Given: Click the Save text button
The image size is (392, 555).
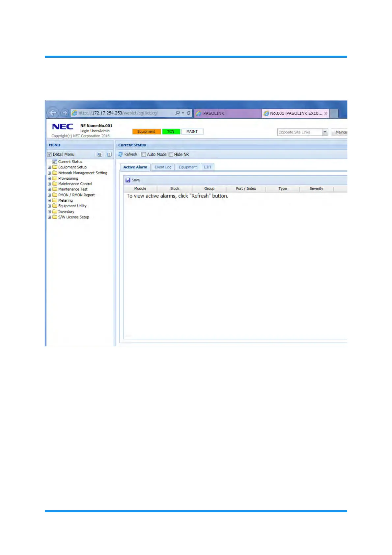Looking at the screenshot, I should [136, 180].
